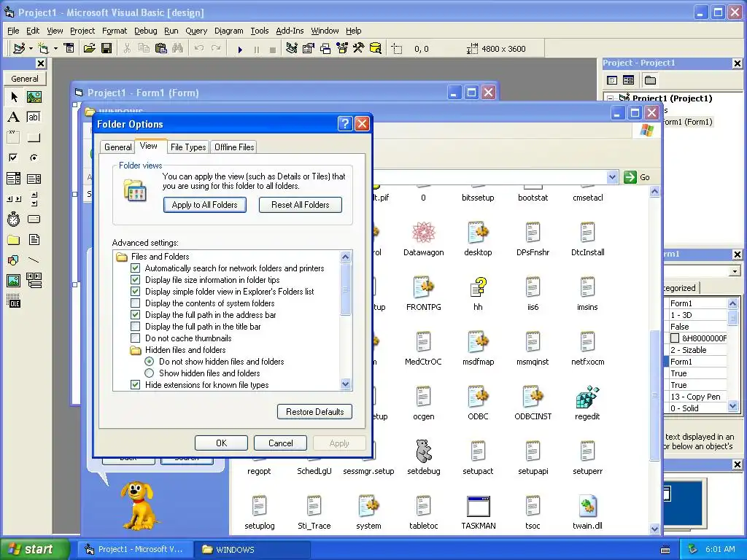This screenshot has width=747, height=560.
Task: Click the Restore Defaults button
Action: click(x=314, y=412)
